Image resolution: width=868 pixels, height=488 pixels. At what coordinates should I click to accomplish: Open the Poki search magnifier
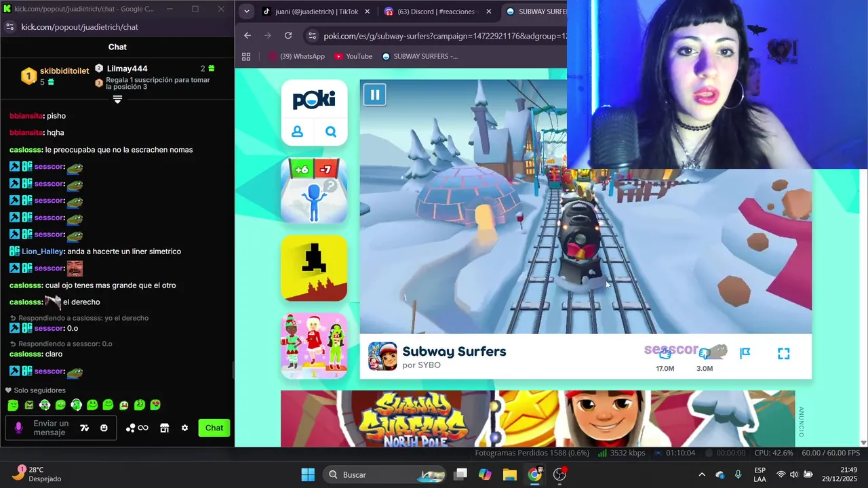[331, 131]
